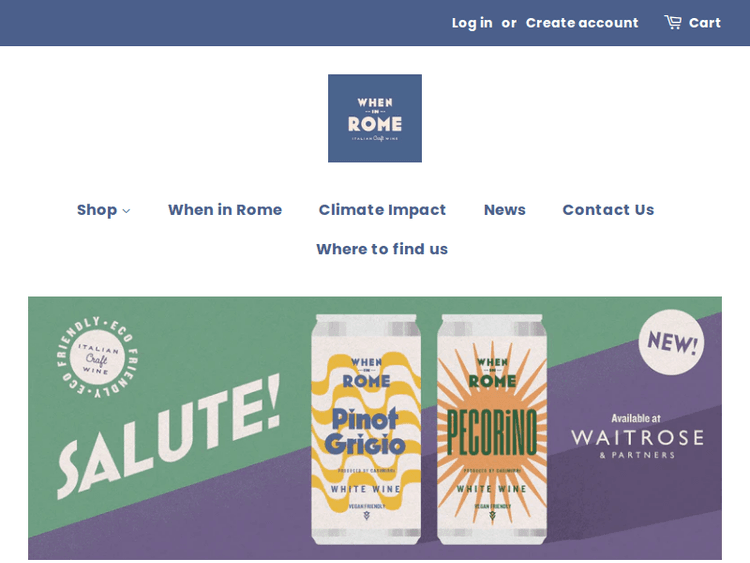Select the News menu item
The height and width of the screenshot is (563, 750).
click(x=505, y=210)
